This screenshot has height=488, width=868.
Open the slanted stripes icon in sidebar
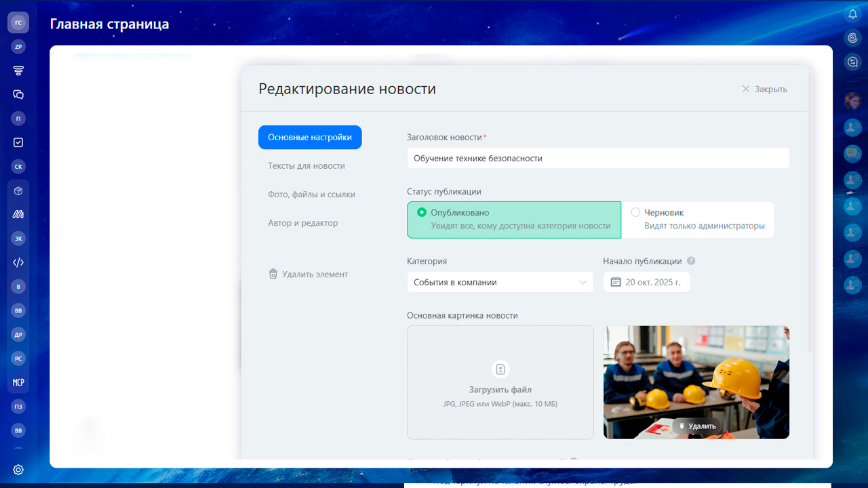pos(18,214)
